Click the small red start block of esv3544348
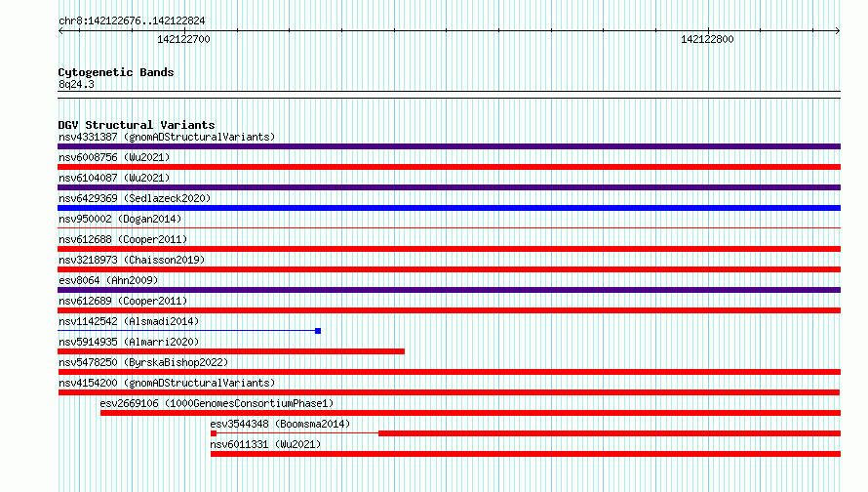 (x=214, y=433)
